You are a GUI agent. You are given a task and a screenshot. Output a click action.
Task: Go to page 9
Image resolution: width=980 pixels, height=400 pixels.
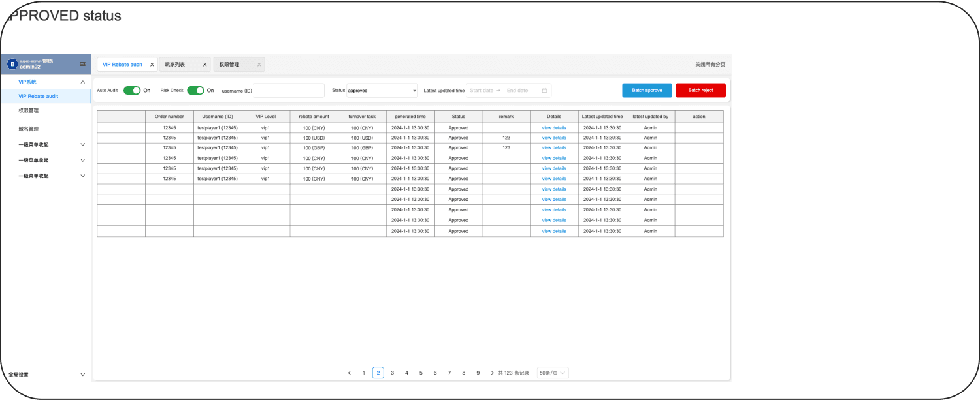click(x=478, y=373)
